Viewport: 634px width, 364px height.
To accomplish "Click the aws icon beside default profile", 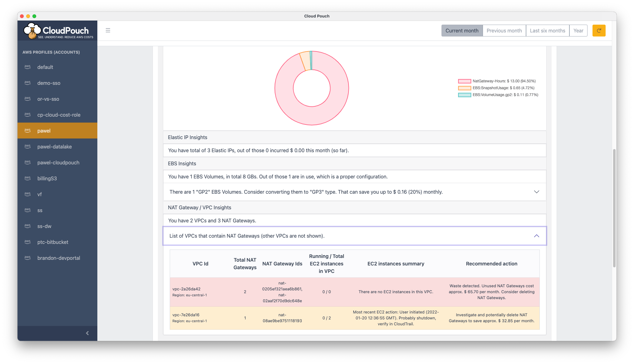I will 27,67.
